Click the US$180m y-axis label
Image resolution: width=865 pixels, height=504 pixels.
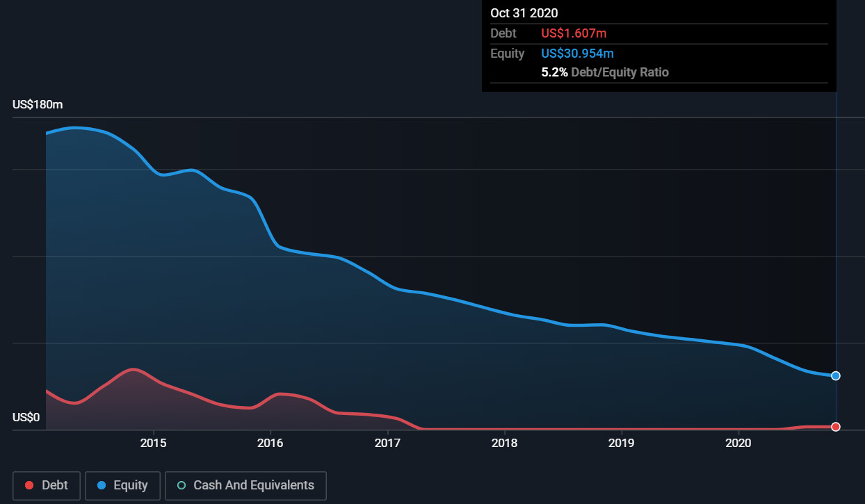pos(38,105)
